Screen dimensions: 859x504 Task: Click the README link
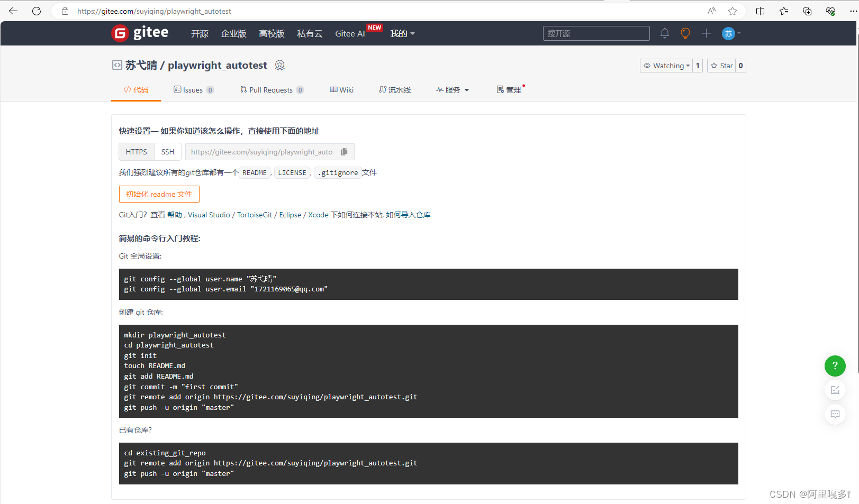pyautogui.click(x=255, y=172)
